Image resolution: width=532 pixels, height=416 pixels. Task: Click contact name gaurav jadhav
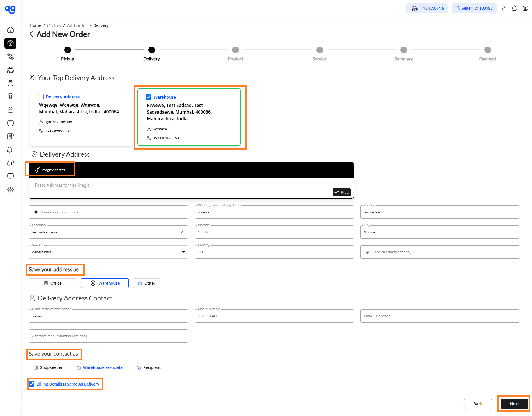click(59, 122)
